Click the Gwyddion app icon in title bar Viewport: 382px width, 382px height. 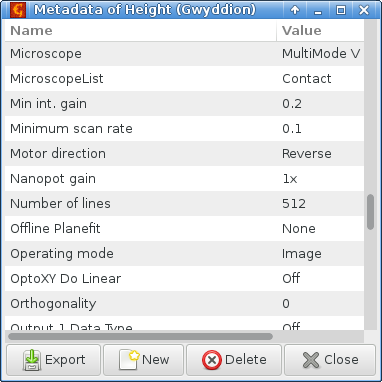coord(18,10)
